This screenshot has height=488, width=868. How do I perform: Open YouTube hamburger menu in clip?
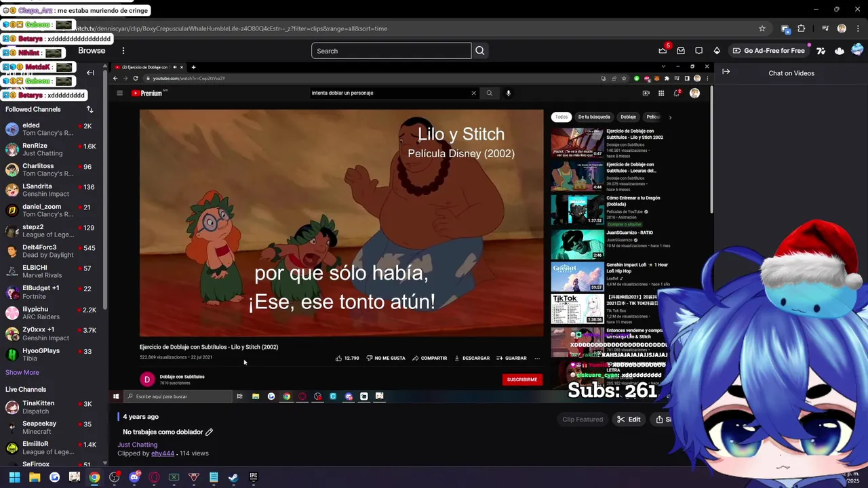tap(119, 93)
